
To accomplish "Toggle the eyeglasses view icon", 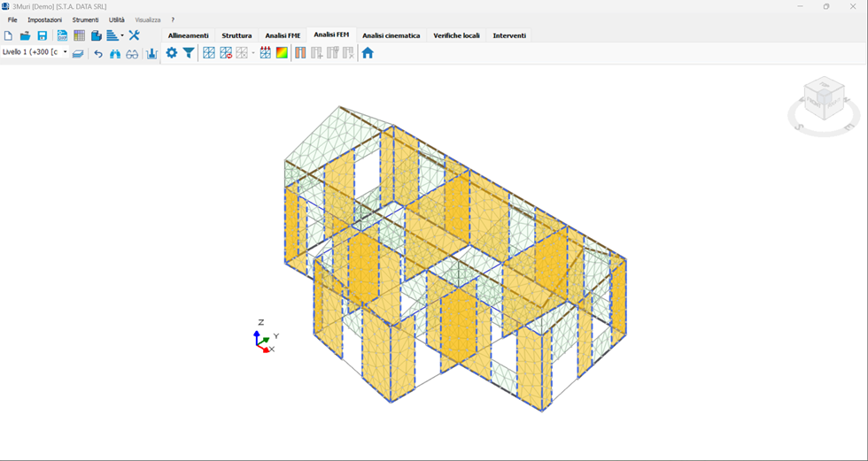I will coord(132,53).
